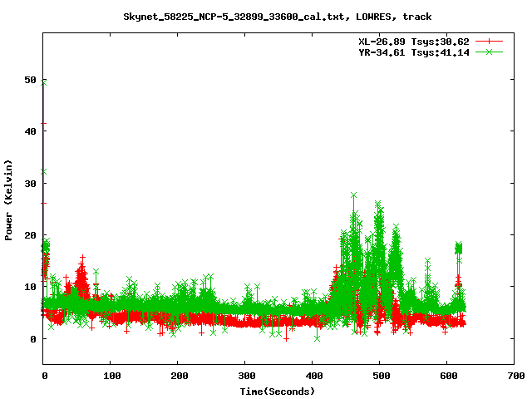
Task: Click the 50 tick label on y-axis
Action: (31, 80)
